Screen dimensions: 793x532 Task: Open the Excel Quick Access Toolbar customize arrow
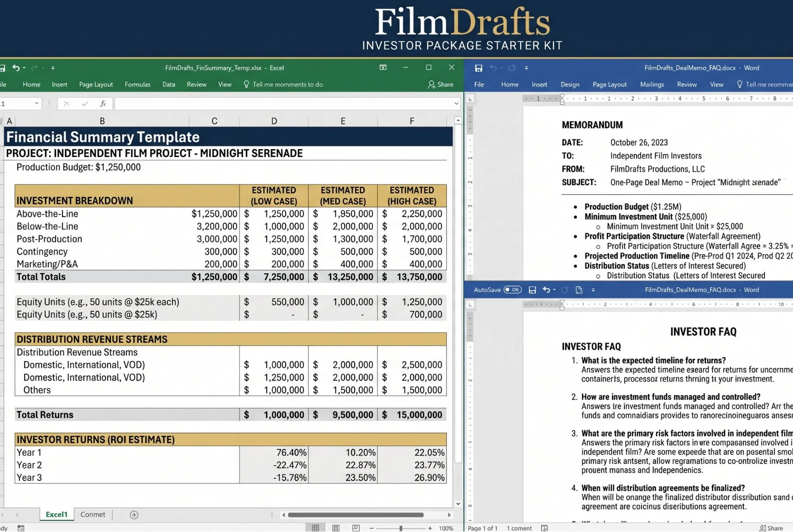pyautogui.click(x=53, y=68)
